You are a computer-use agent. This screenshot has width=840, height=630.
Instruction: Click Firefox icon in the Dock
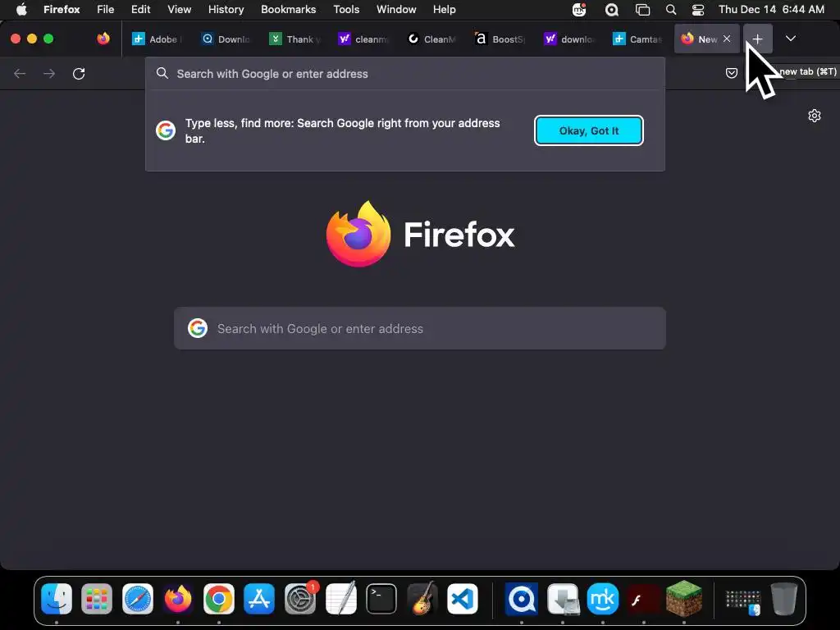point(178,598)
